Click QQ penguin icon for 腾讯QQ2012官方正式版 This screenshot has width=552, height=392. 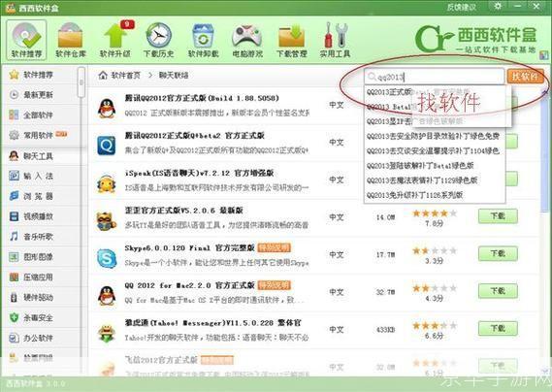[x=107, y=108]
